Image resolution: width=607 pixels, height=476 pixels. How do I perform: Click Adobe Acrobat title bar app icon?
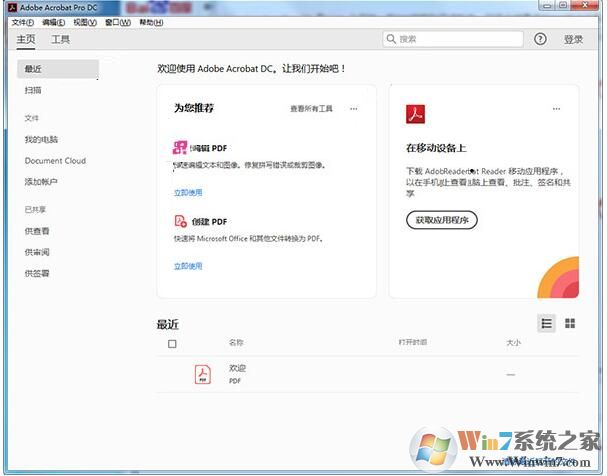pyautogui.click(x=12, y=7)
